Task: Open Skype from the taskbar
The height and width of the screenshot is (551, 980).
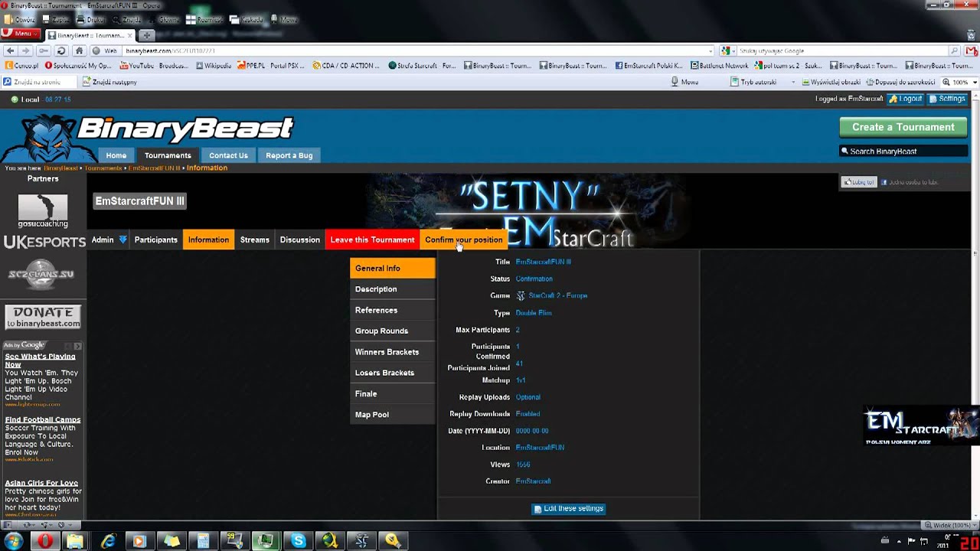Action: pyautogui.click(x=298, y=542)
